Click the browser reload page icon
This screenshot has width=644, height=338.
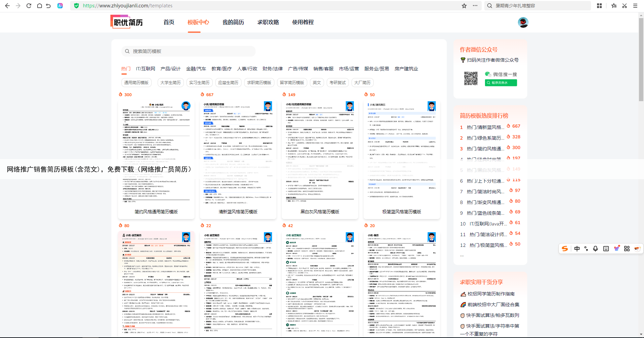29,6
